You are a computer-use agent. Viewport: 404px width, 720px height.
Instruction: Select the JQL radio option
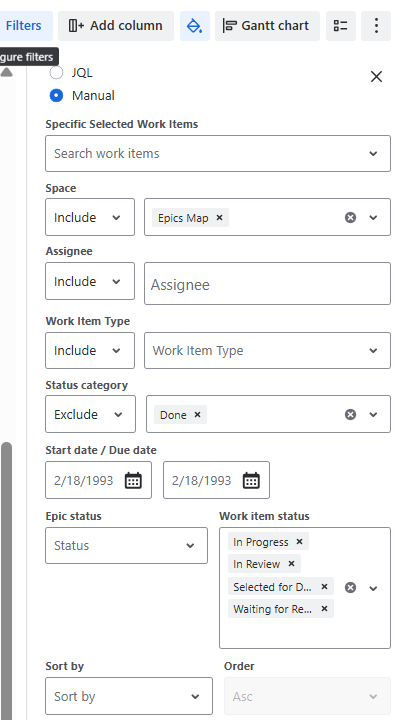point(56,73)
